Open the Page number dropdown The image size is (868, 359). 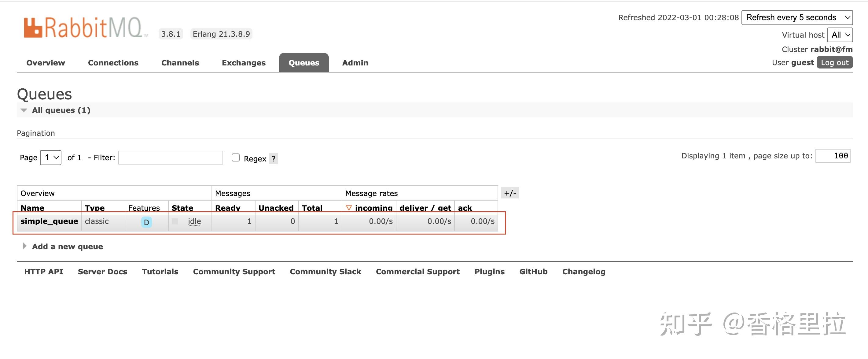pyautogui.click(x=51, y=157)
